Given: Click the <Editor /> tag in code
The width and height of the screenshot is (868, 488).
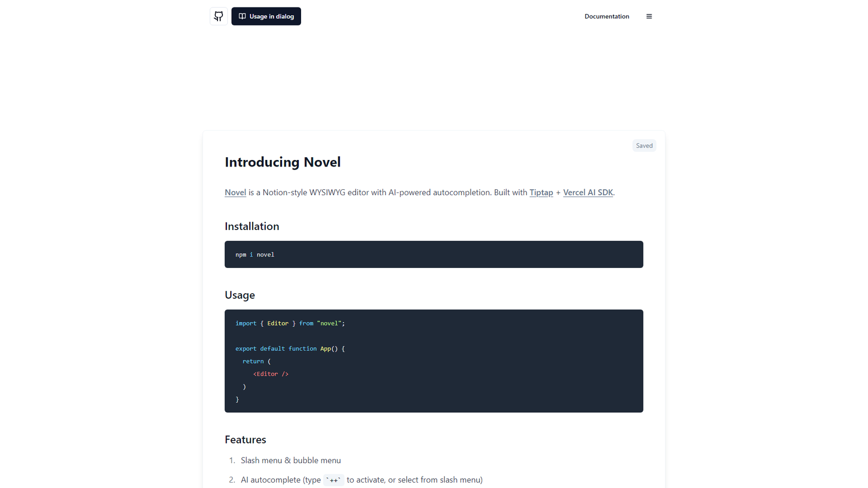Looking at the screenshot, I should click(x=271, y=374).
